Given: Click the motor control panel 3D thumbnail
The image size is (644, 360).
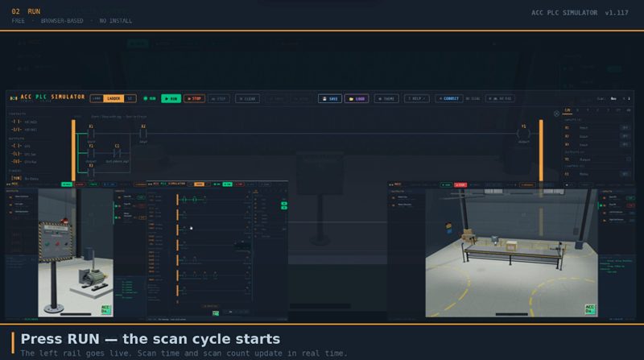Looking at the screenshot, I should pyautogui.click(x=76, y=253).
